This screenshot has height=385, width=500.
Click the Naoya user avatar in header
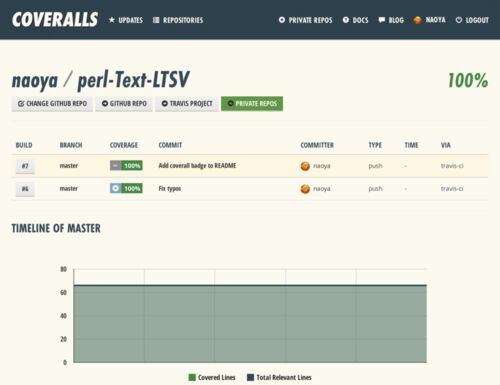[x=417, y=20]
